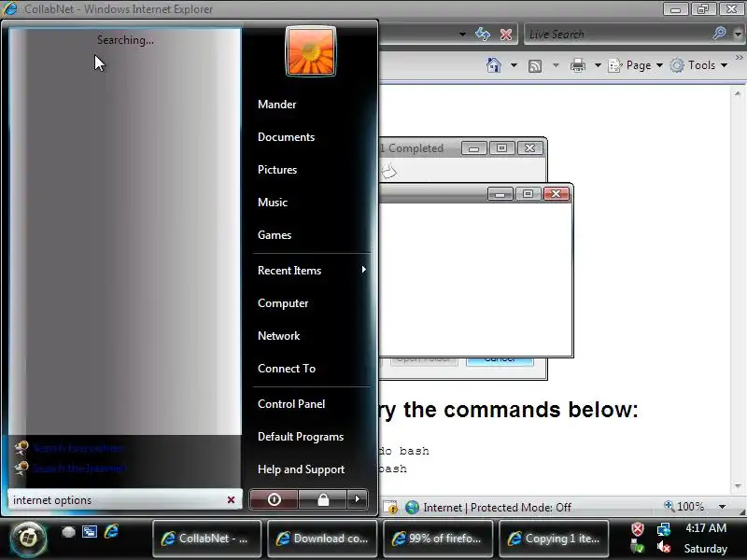Image resolution: width=747 pixels, height=560 pixels.
Task: Click the IE scrollbar up arrow
Action: click(738, 94)
